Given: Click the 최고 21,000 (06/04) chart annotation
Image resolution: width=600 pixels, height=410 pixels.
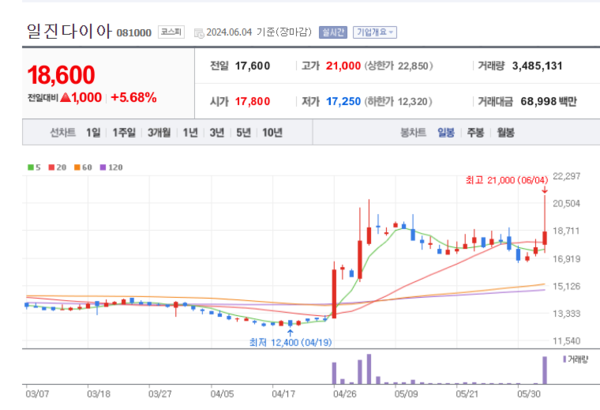Looking at the screenshot, I should (507, 180).
